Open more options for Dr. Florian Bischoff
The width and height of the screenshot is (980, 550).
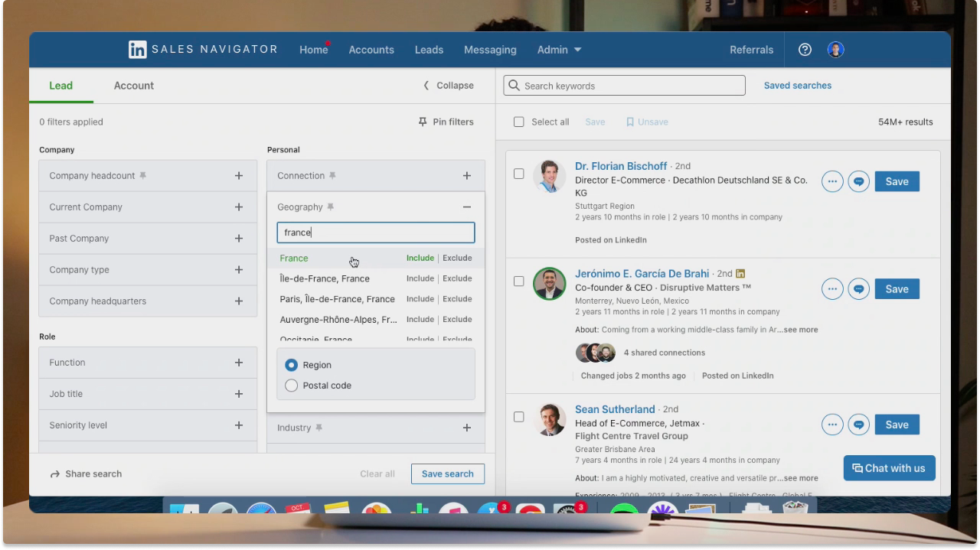click(x=833, y=181)
